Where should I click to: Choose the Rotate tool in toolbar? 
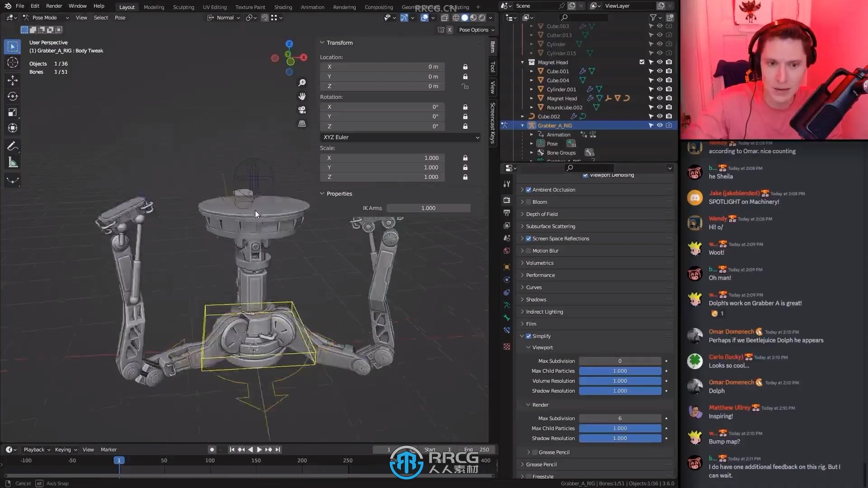coord(13,96)
